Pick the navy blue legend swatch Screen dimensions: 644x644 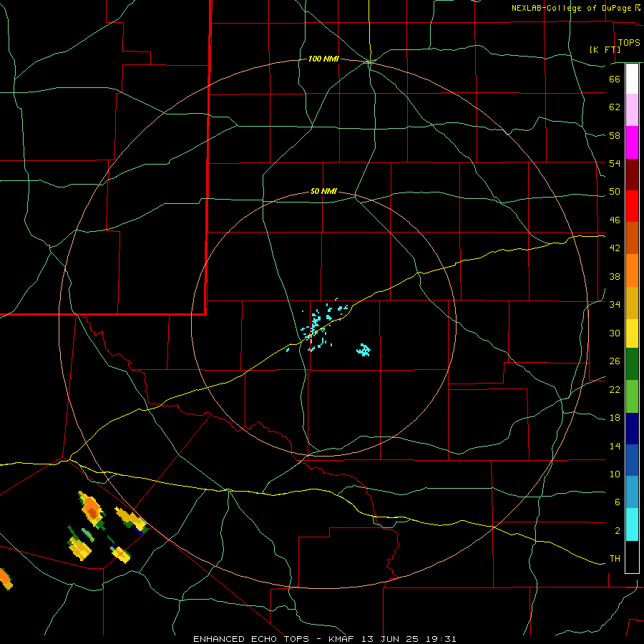click(x=632, y=429)
